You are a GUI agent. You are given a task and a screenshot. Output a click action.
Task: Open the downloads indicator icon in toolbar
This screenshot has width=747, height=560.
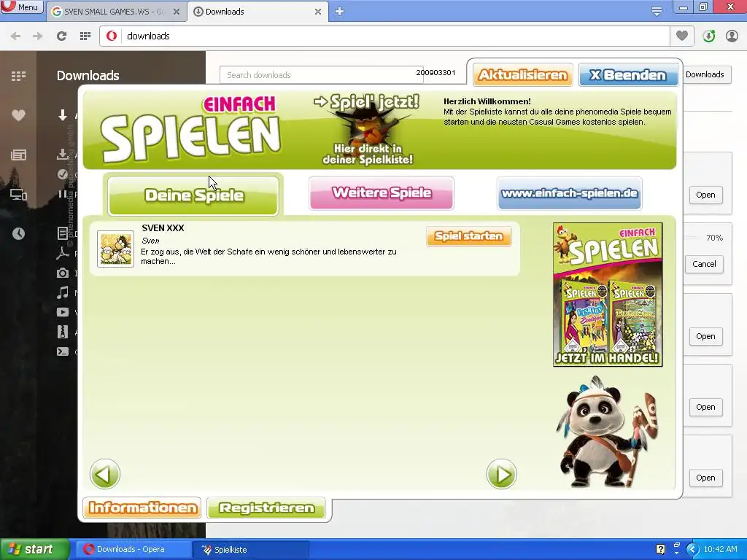coord(708,36)
